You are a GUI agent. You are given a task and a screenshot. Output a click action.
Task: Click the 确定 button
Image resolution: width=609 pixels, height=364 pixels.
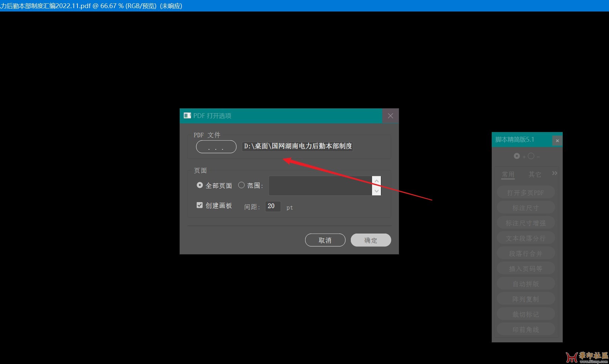[x=371, y=240]
